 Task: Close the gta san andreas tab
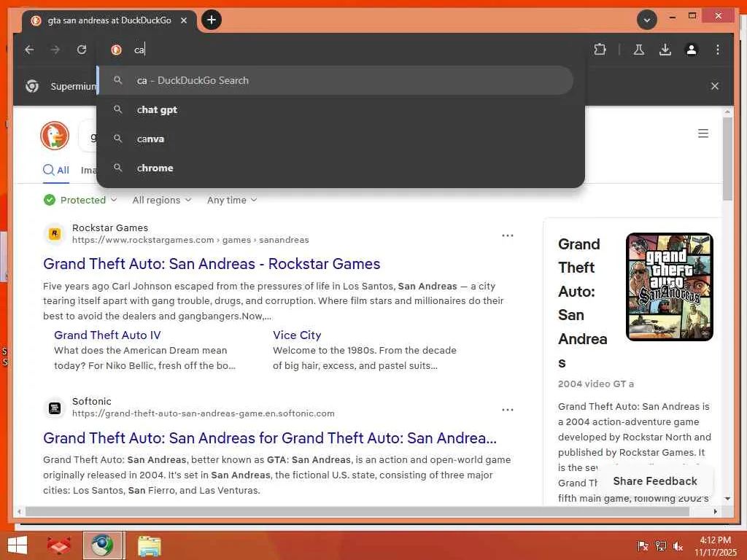click(184, 20)
